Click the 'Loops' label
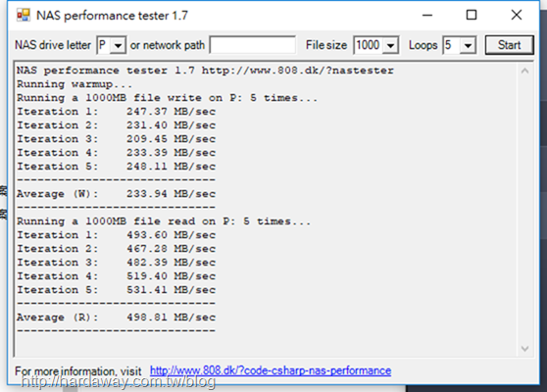The image size is (547, 392). coord(423,45)
